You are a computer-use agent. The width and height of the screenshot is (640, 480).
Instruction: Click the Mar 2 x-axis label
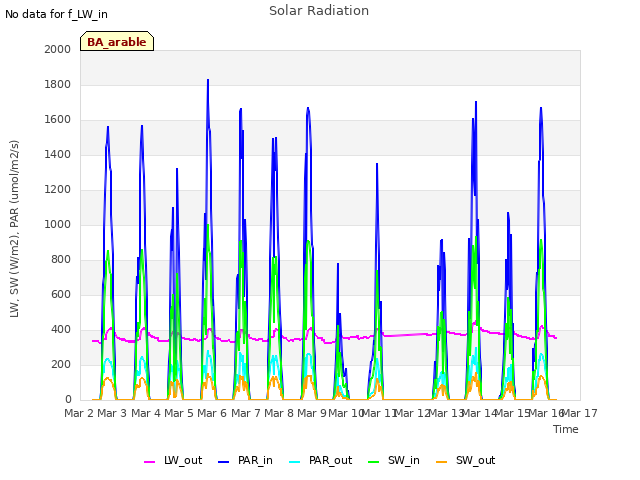pyautogui.click(x=79, y=413)
